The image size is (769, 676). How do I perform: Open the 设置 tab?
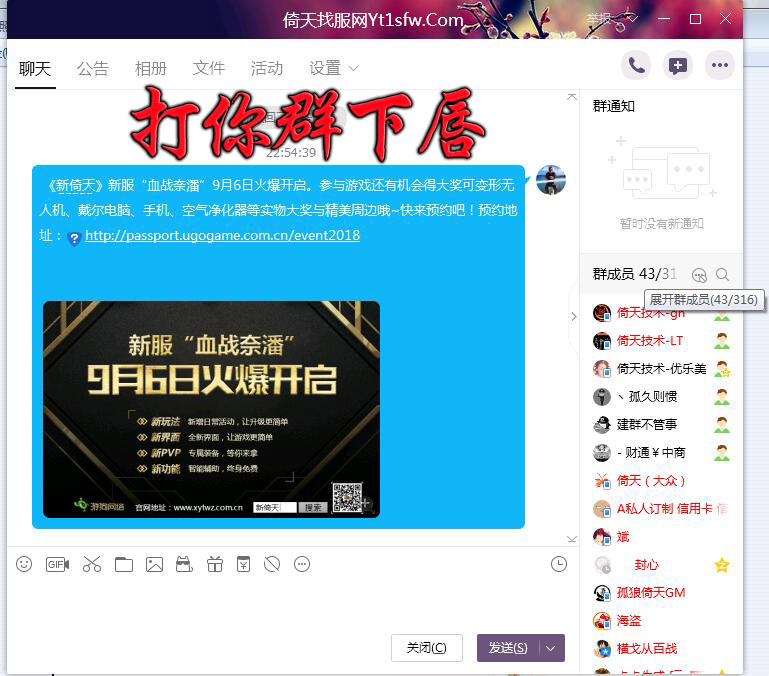click(325, 68)
